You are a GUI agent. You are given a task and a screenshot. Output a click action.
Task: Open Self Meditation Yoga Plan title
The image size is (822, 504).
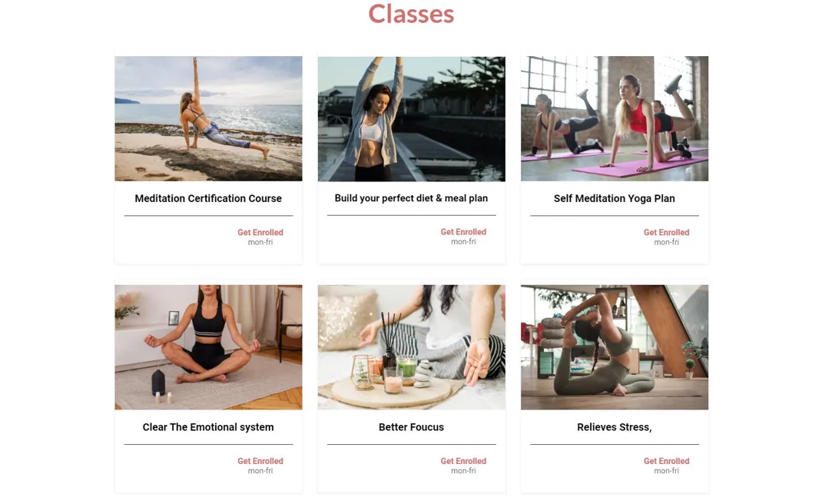point(615,198)
